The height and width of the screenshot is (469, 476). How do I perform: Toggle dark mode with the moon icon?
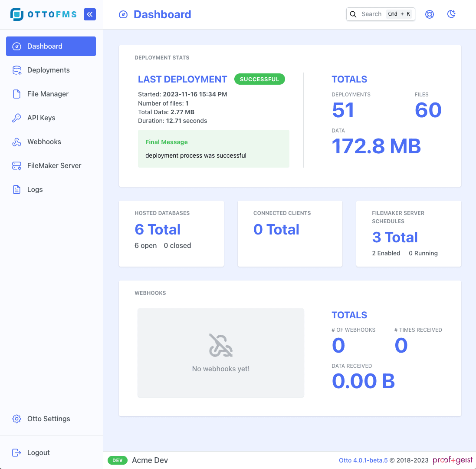click(451, 14)
